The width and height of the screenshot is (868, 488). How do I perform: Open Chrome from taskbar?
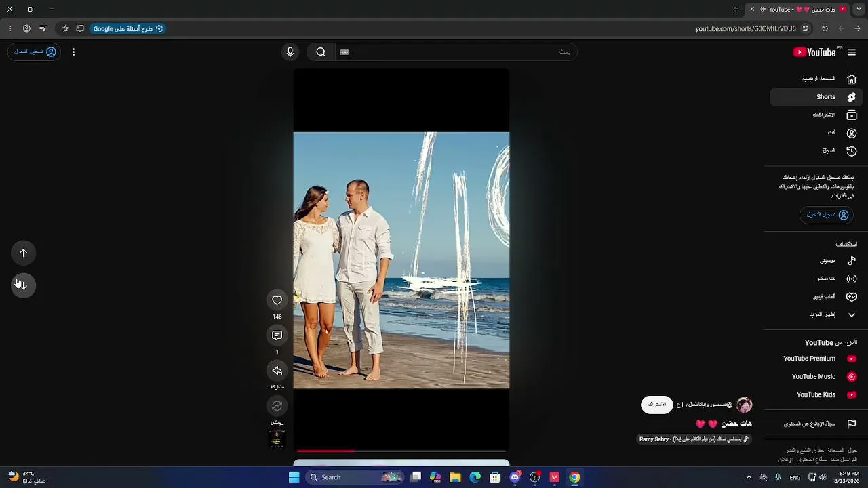[574, 477]
